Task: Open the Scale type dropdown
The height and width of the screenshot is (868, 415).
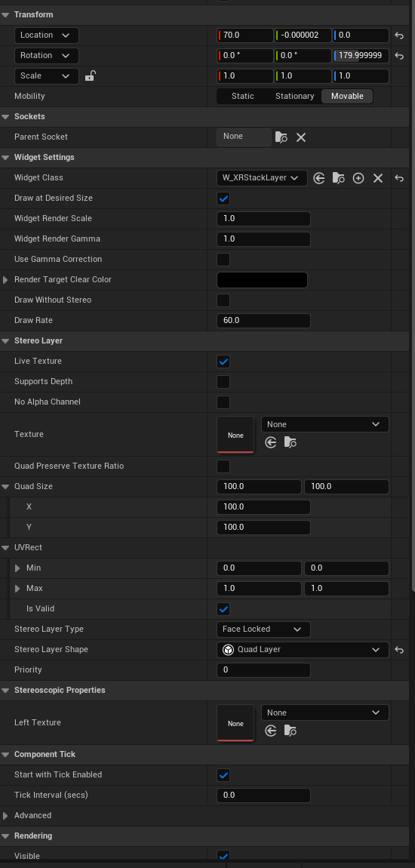Action: [47, 75]
